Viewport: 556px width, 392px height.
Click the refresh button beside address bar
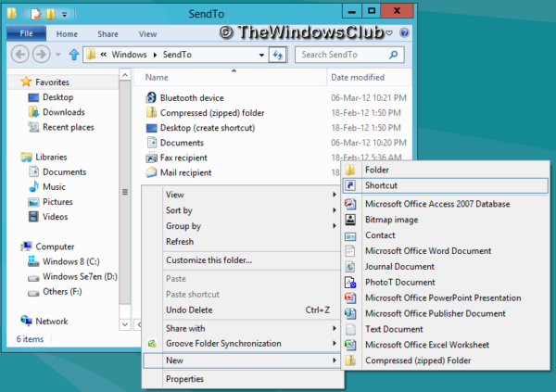[278, 55]
